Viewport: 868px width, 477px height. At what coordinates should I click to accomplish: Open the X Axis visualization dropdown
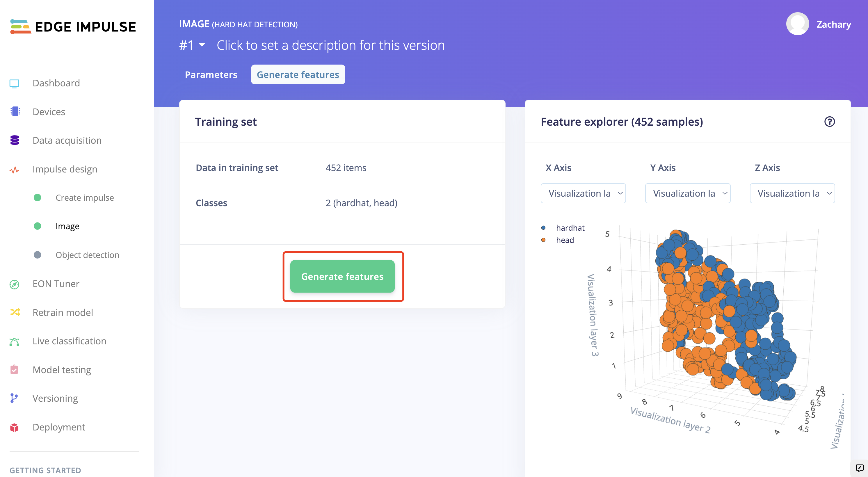(583, 193)
